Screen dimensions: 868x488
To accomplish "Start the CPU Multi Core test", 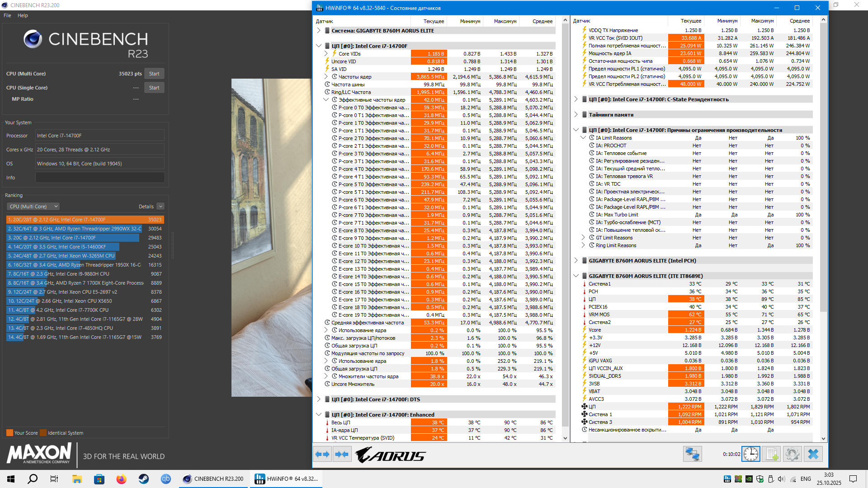I will pos(154,74).
